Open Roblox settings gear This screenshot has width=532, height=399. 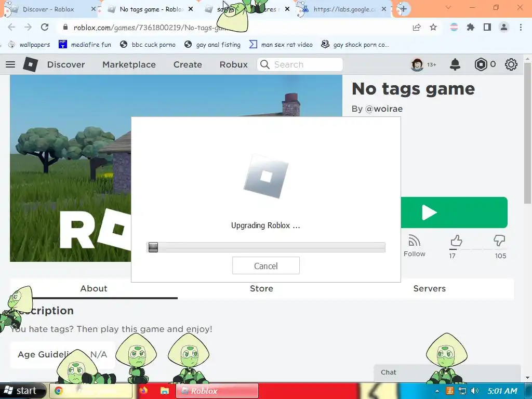point(511,64)
